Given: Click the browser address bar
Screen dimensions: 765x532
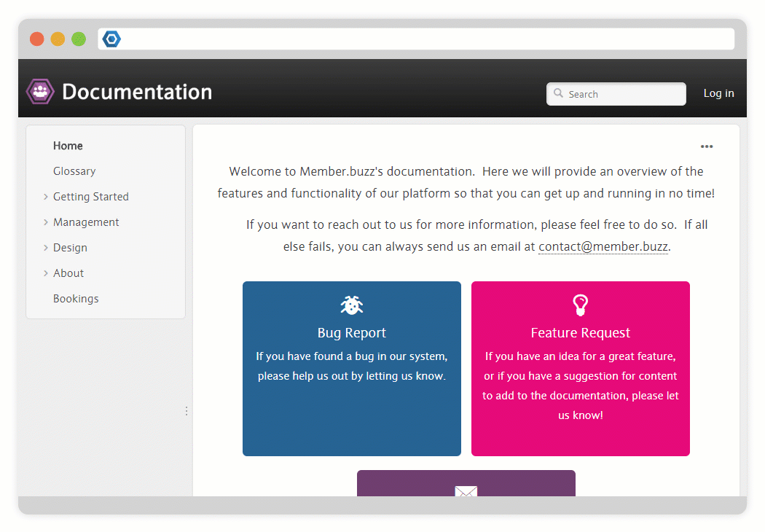Looking at the screenshot, I should pyautogui.click(x=423, y=39).
